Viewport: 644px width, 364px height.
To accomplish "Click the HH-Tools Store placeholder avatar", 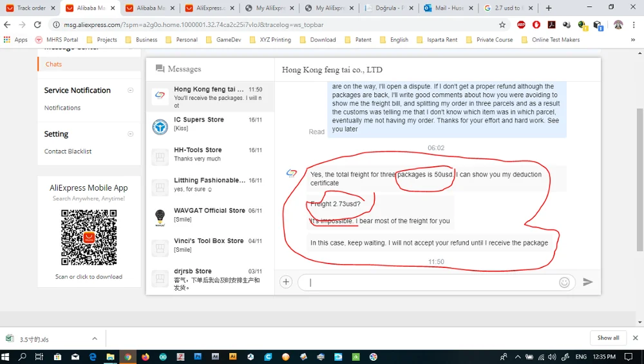I will [160, 157].
